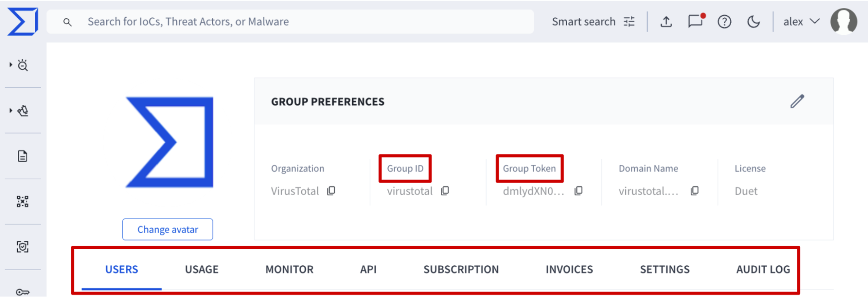The width and height of the screenshot is (868, 297).
Task: Click the Smart search label
Action: click(584, 22)
